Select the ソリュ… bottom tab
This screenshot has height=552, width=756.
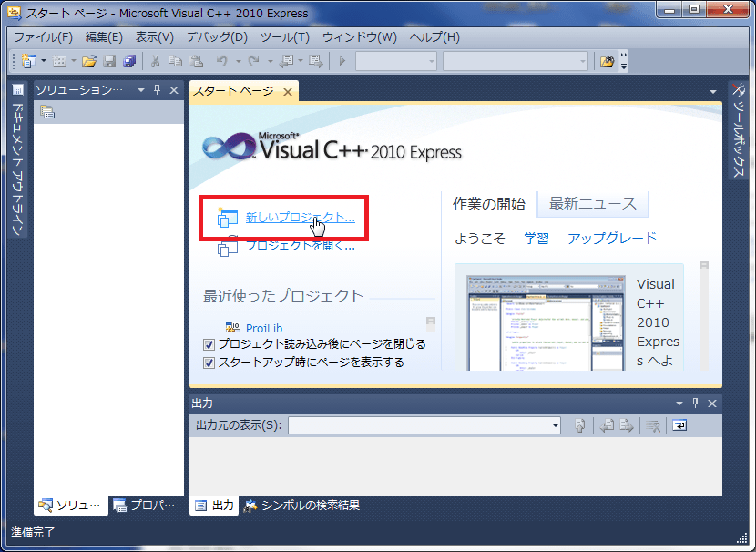70,506
